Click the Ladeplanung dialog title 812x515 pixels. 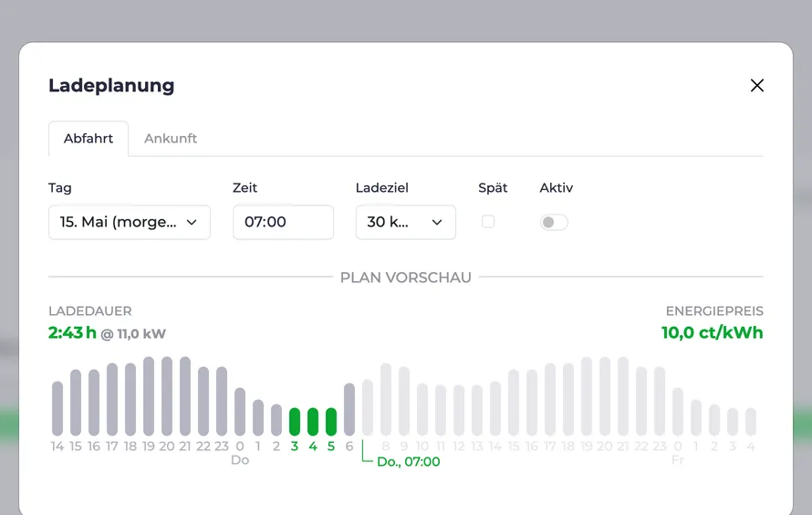pos(111,86)
